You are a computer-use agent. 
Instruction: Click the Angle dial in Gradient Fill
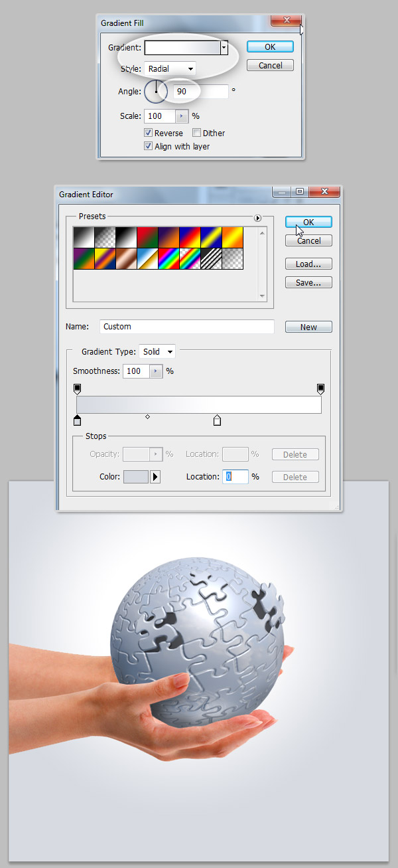click(156, 91)
